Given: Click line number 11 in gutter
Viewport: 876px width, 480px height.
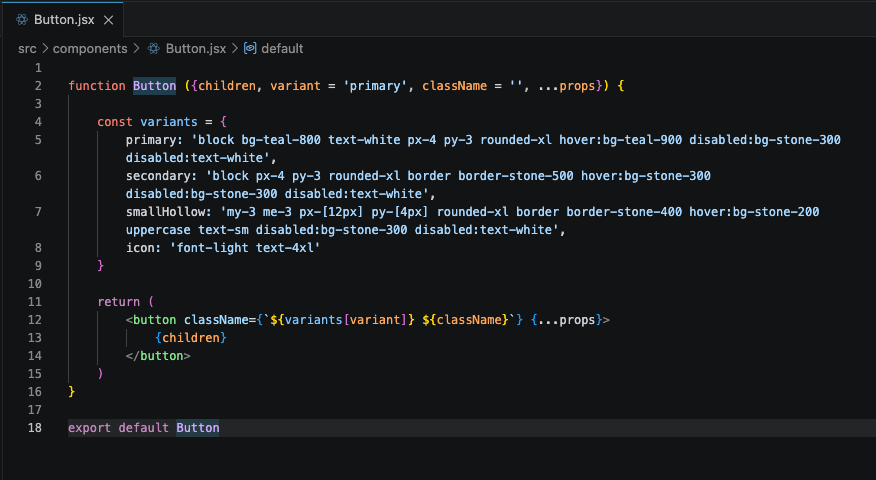Looking at the screenshot, I should click(x=35, y=302).
